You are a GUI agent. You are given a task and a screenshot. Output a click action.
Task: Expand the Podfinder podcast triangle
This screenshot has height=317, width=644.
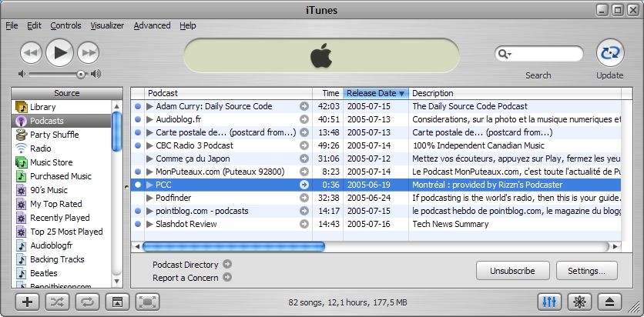point(150,198)
